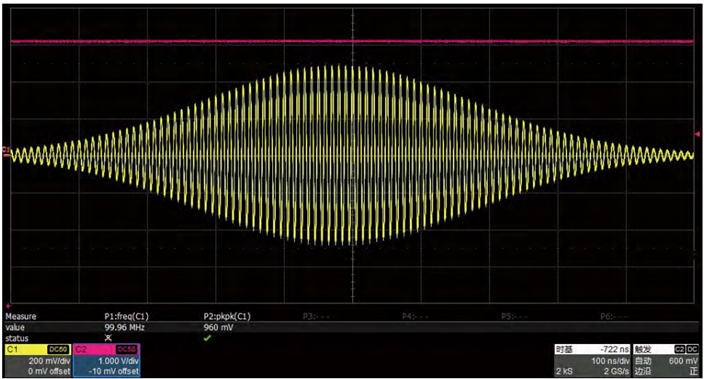This screenshot has width=704, height=379.
Task: Open the timebase descriptor showing -722 ns
Action: click(592, 360)
